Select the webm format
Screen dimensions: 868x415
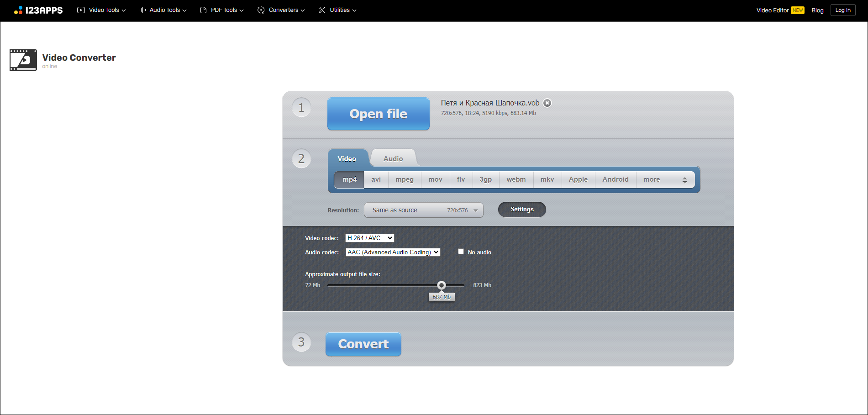(x=516, y=179)
